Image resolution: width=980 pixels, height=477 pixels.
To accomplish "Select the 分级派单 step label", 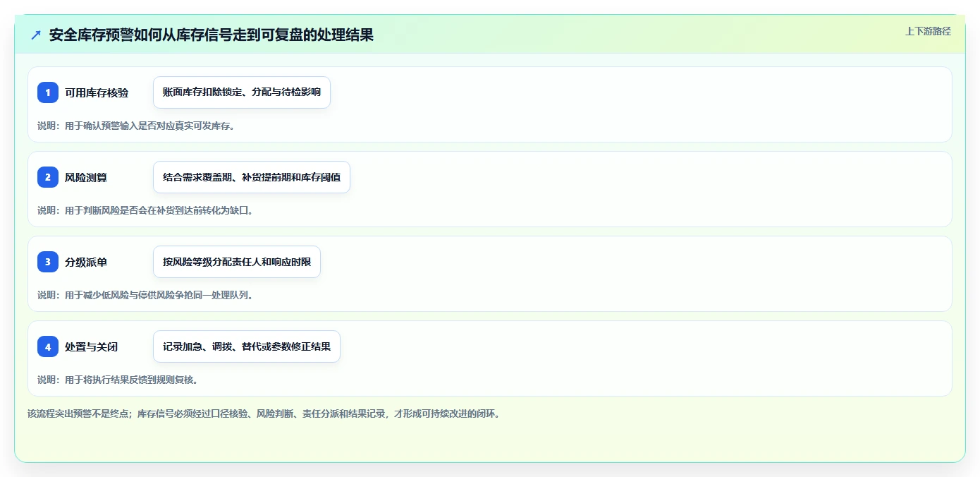I will pos(86,262).
